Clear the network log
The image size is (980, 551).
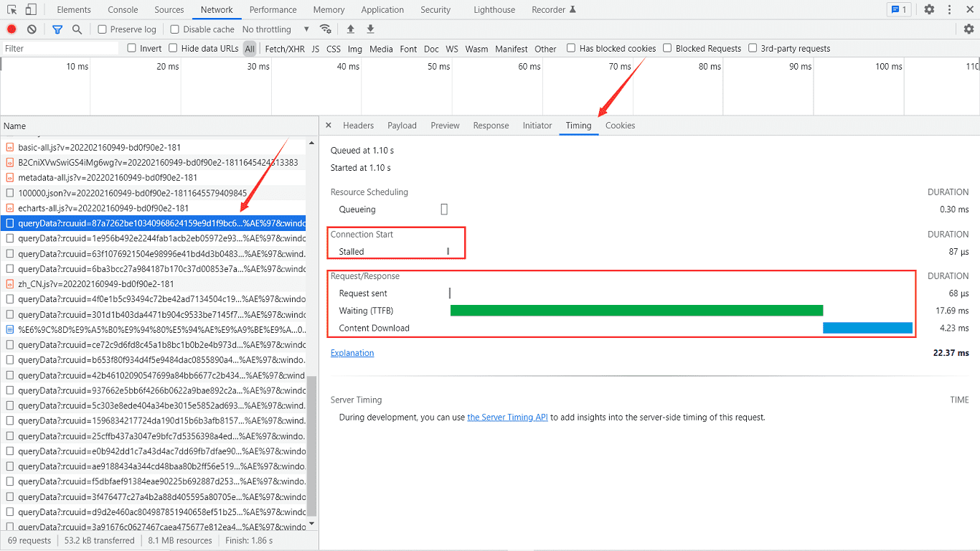pyautogui.click(x=32, y=29)
